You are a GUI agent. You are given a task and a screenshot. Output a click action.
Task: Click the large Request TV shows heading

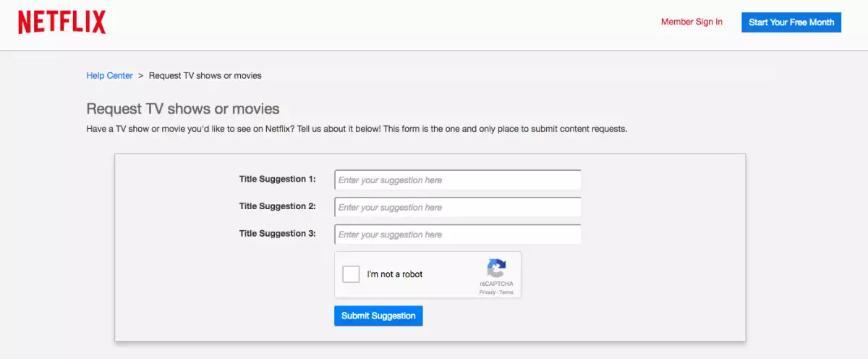183,109
